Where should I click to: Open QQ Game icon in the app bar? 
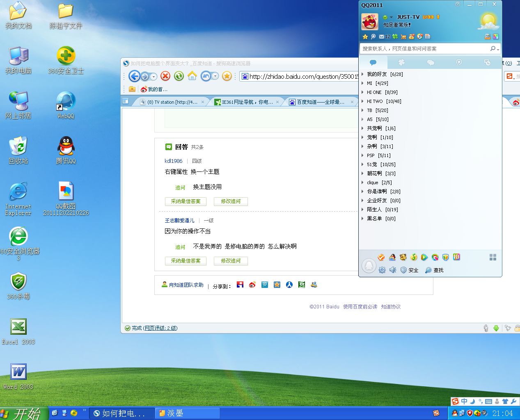point(392,257)
